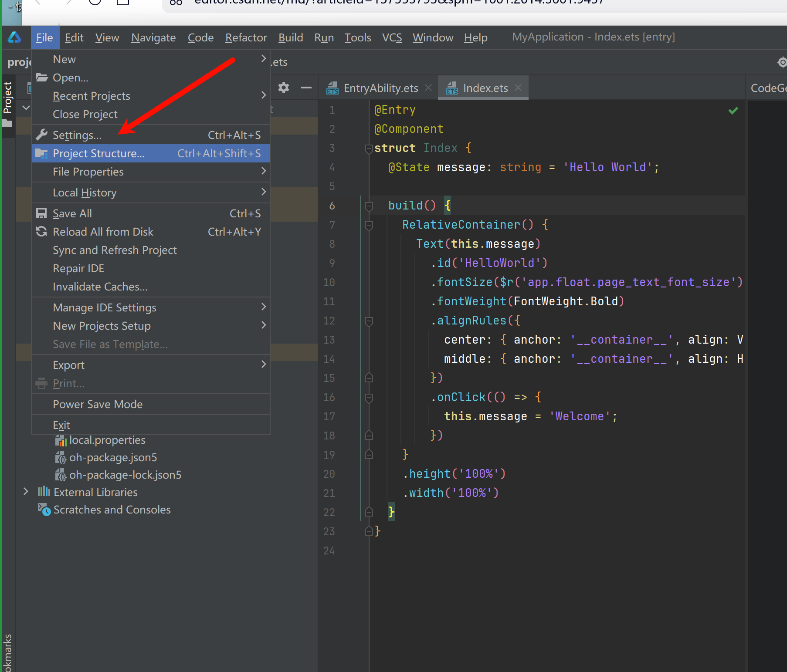Expand the New submenu arrow
This screenshot has width=787, height=672.
tap(263, 58)
